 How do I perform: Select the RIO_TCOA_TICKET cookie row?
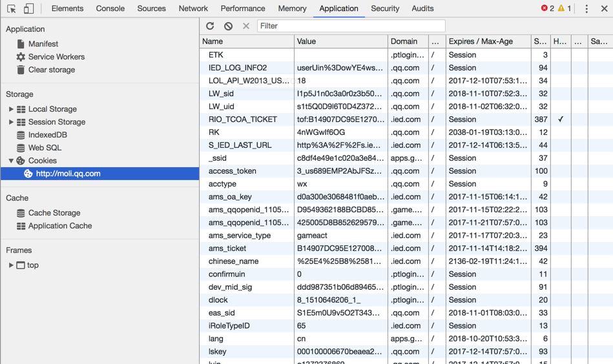[x=406, y=119]
